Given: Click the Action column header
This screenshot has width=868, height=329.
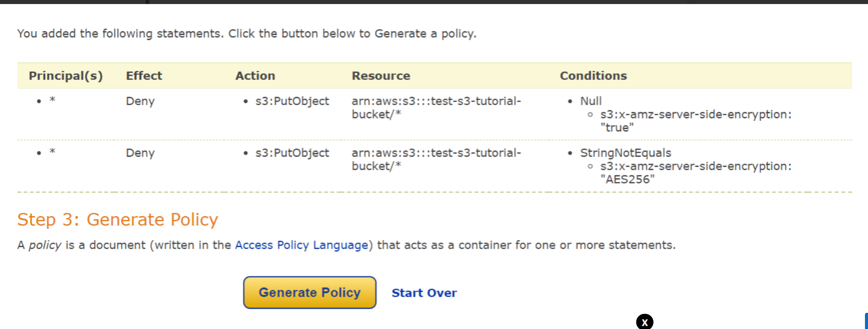Looking at the screenshot, I should [x=255, y=76].
